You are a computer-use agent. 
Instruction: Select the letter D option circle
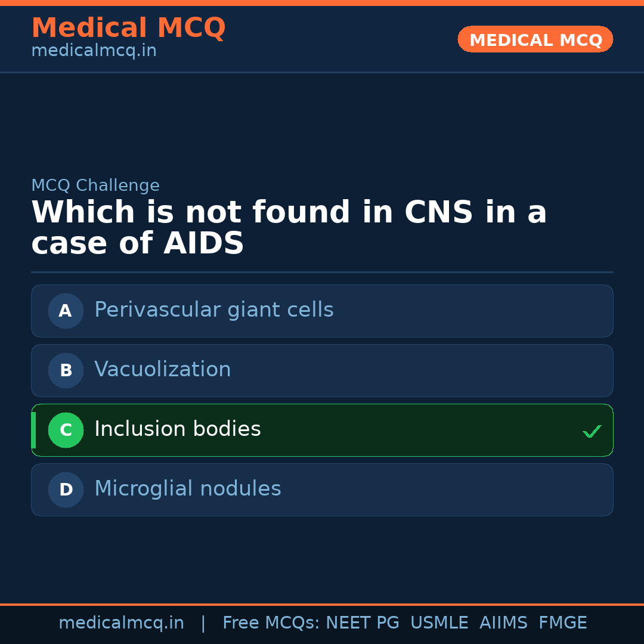66,490
